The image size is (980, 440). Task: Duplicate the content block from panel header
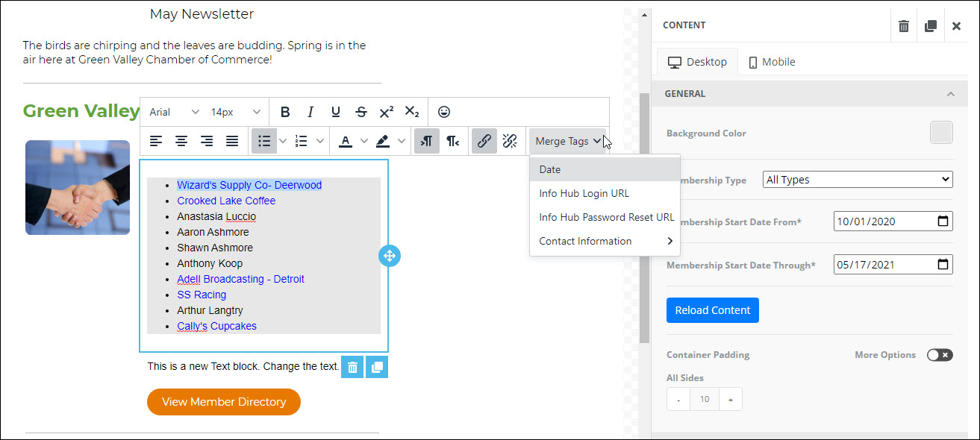[x=930, y=26]
